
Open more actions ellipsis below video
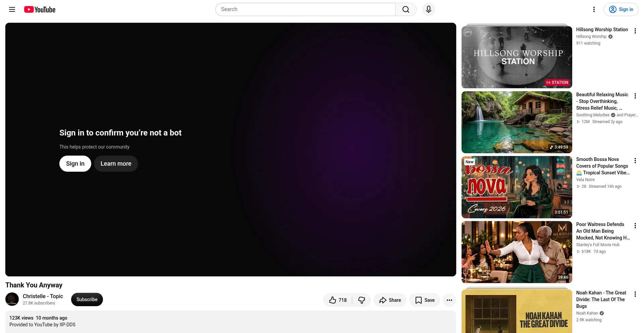coord(449,300)
